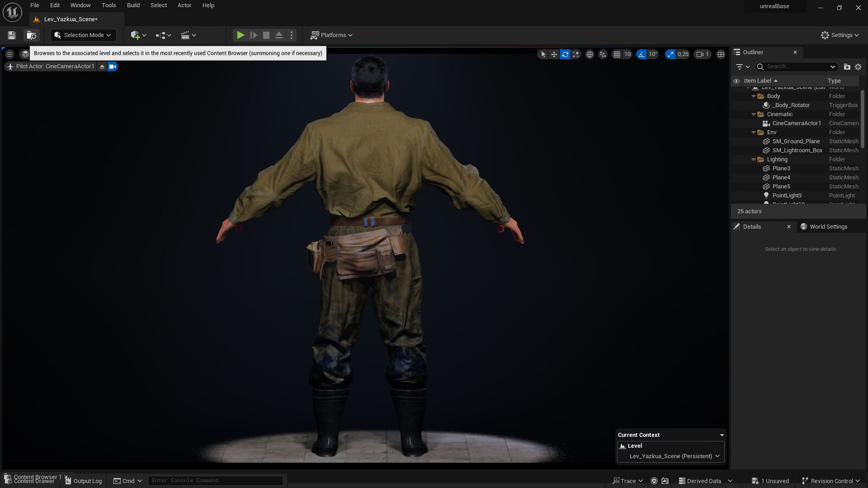The height and width of the screenshot is (488, 868).
Task: Open the Trace dropdown
Action: coord(628,481)
